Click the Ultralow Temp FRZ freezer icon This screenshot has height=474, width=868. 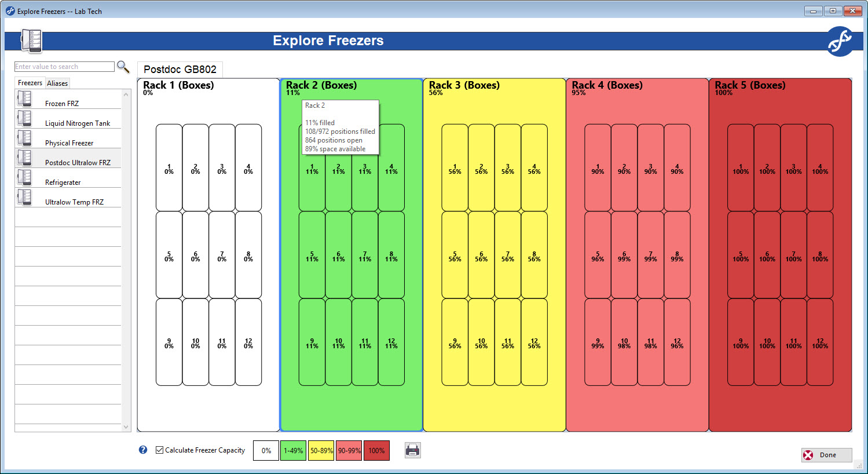[24, 197]
